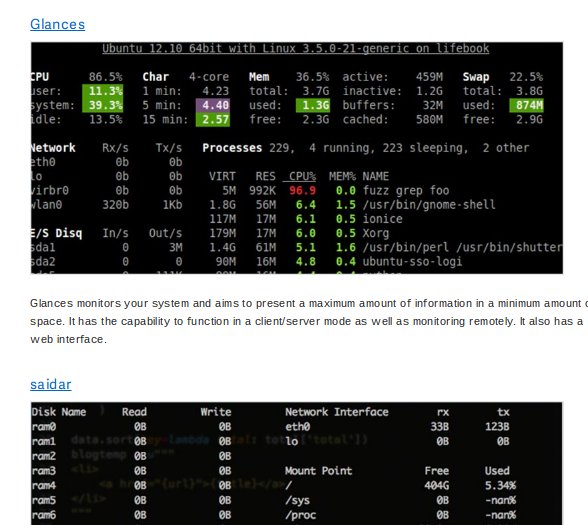Open the saidar heading link
The width and height of the screenshot is (588, 525).
pos(51,384)
